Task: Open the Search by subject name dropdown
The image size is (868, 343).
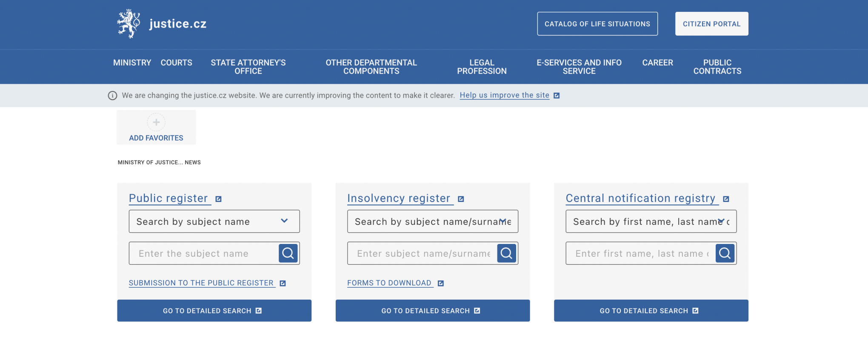Action: tap(214, 221)
